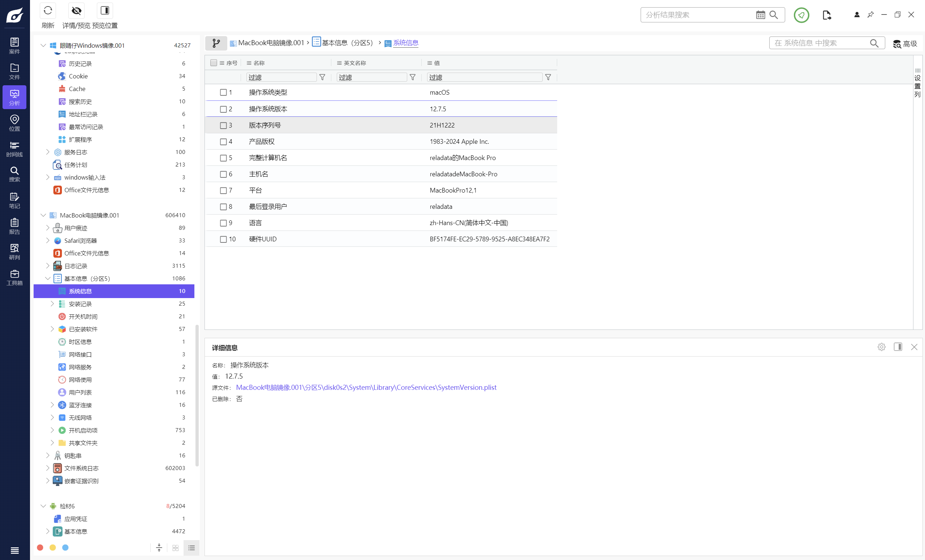Screen dimensions: 925x560
Task: Open the 报告 sidebar section
Action: click(14, 226)
